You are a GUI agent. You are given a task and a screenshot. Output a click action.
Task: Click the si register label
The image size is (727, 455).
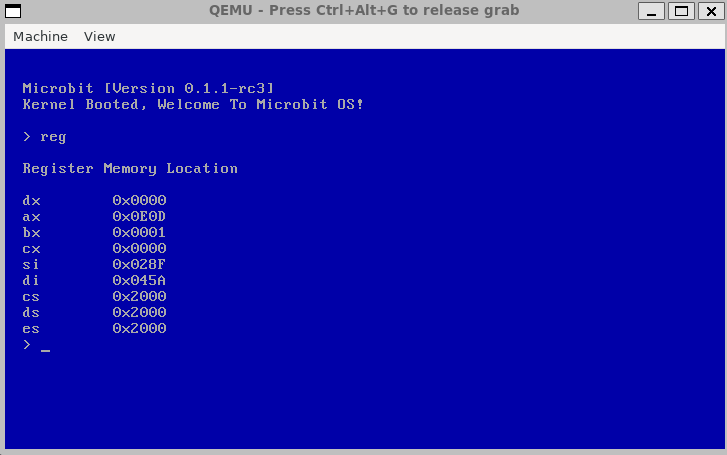[31, 264]
